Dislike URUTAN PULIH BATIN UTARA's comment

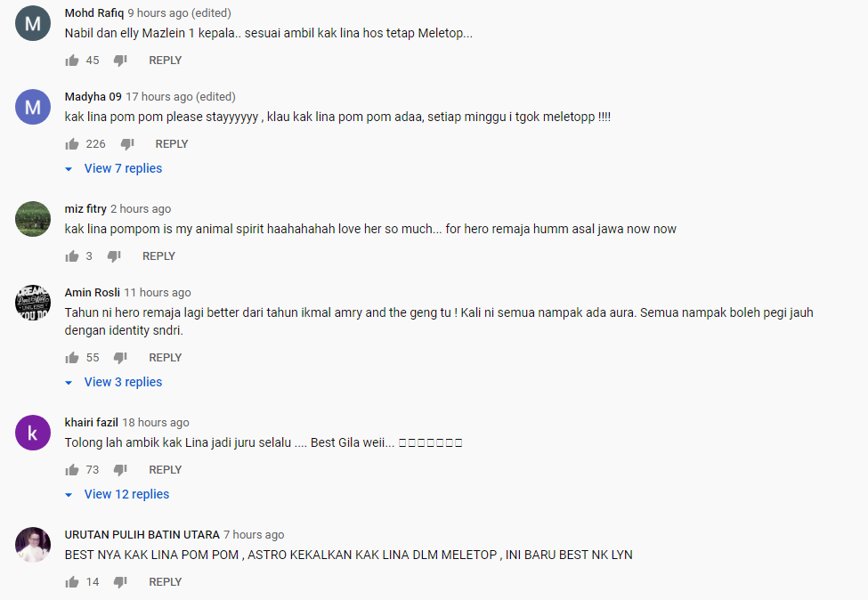(120, 581)
